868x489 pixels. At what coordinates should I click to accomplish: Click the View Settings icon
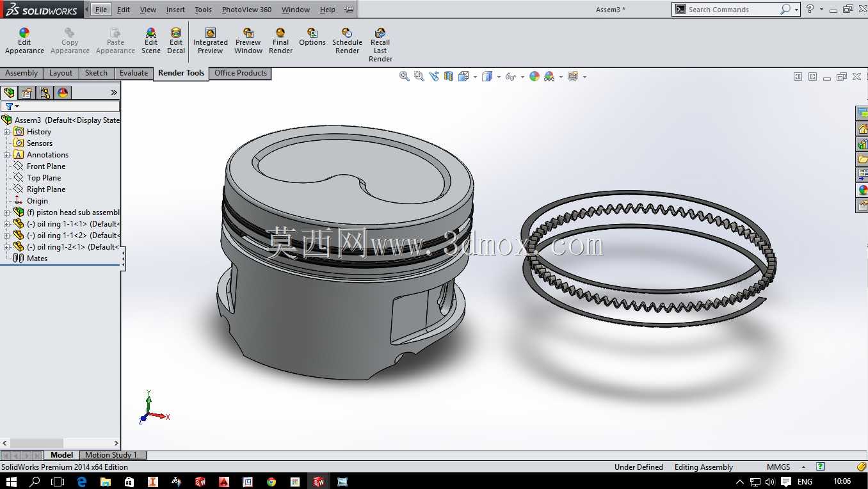[x=573, y=76]
